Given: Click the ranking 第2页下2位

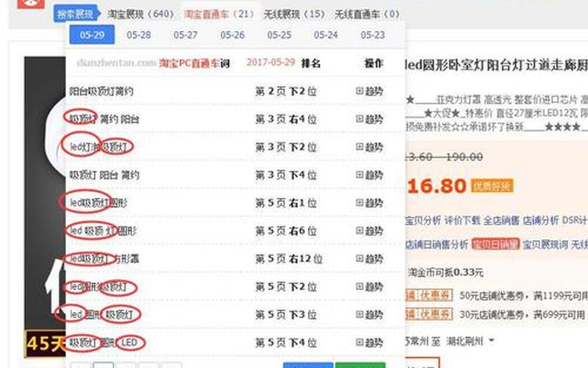Looking at the screenshot, I should [x=286, y=91].
